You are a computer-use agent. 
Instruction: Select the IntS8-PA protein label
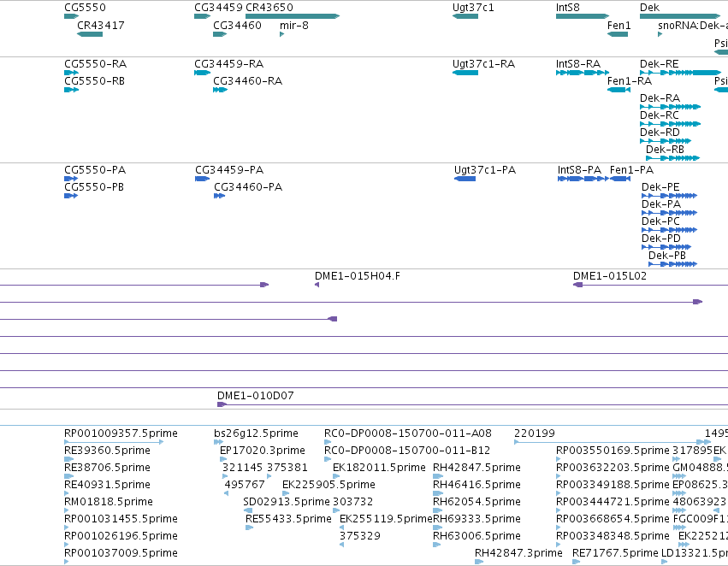(579, 170)
